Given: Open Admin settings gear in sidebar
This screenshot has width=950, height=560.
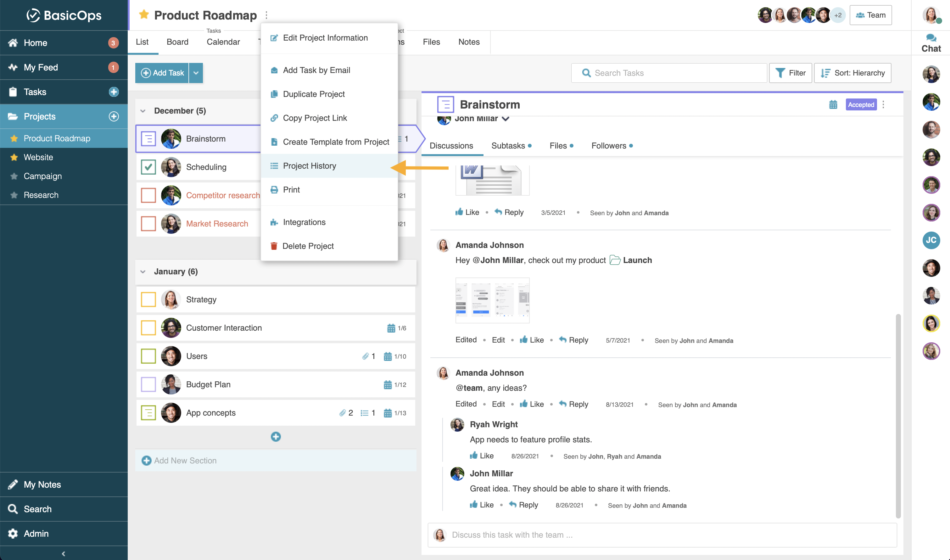Looking at the screenshot, I should point(13,533).
